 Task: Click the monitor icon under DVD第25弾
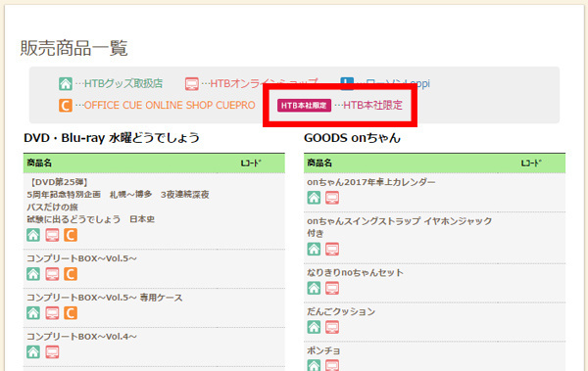52,235
